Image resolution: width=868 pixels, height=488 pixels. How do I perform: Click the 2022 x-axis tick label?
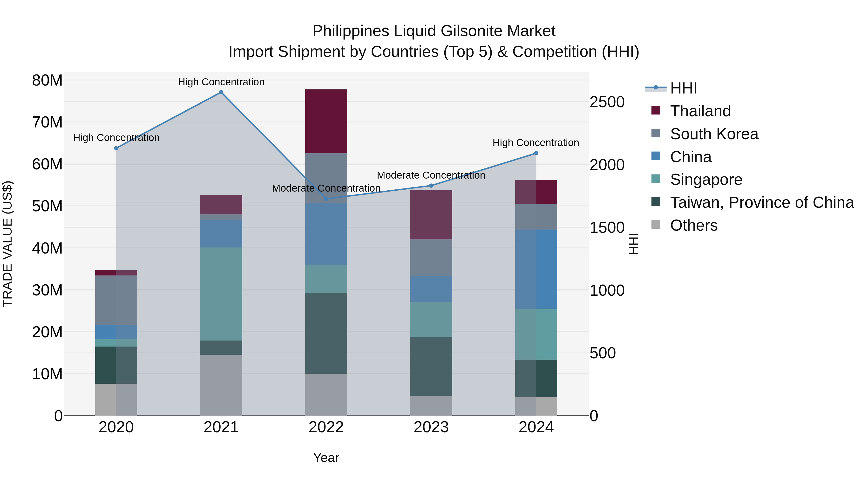pyautogui.click(x=326, y=427)
